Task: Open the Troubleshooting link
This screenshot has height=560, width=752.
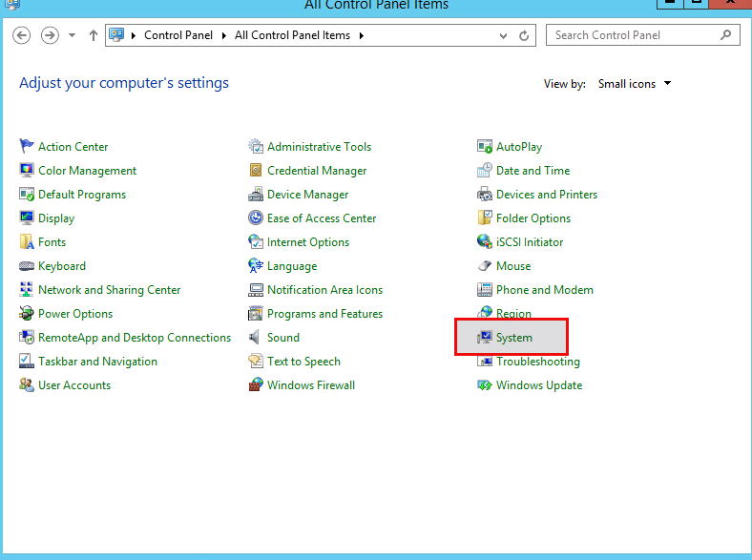Action: (x=537, y=362)
